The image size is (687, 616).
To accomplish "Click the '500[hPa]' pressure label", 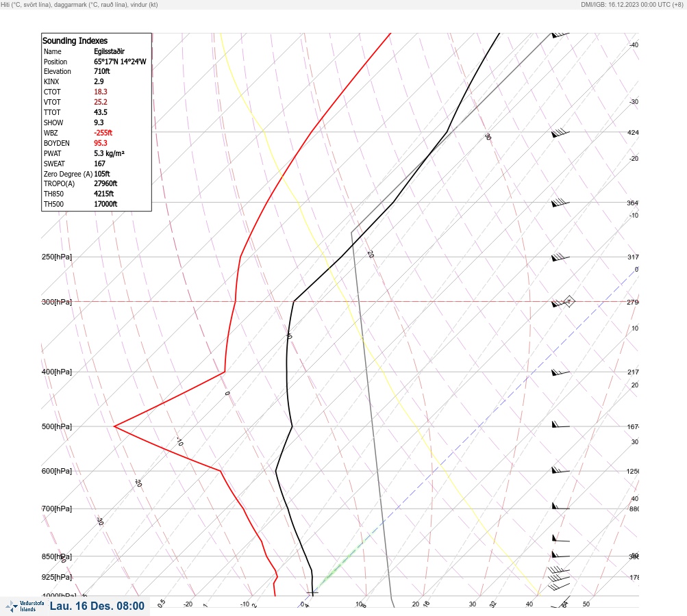I will pyautogui.click(x=57, y=426).
